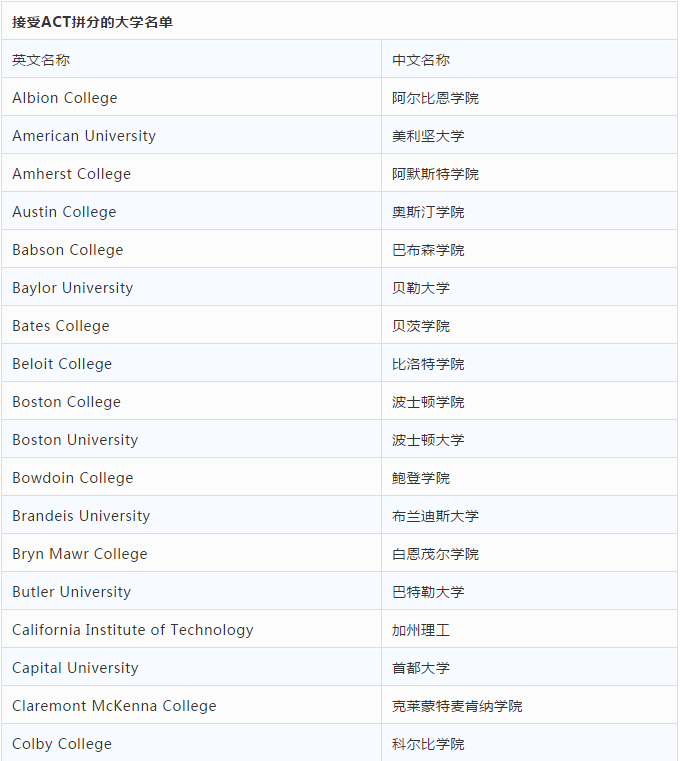Select the Claremont McKenna College entry
Image resolution: width=680 pixels, height=761 pixels.
point(114,706)
